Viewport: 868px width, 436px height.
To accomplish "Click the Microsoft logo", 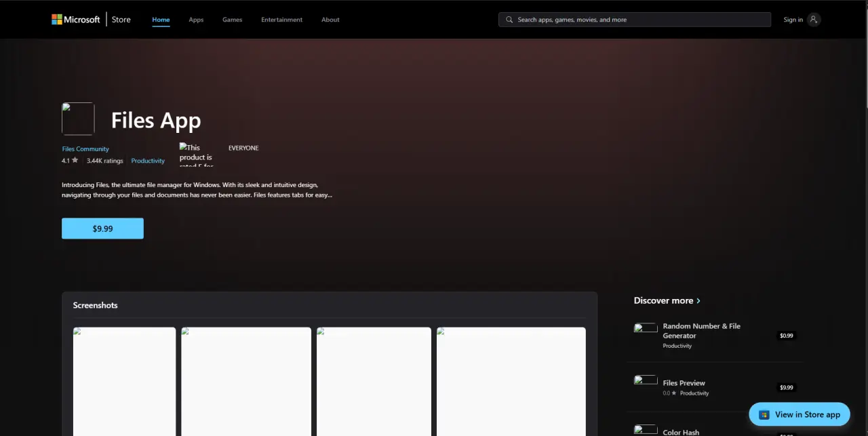I will pyautogui.click(x=76, y=20).
